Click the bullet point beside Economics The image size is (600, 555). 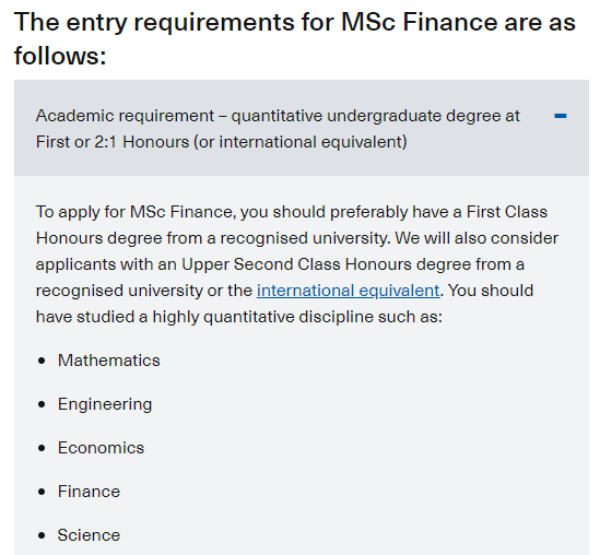click(x=42, y=449)
